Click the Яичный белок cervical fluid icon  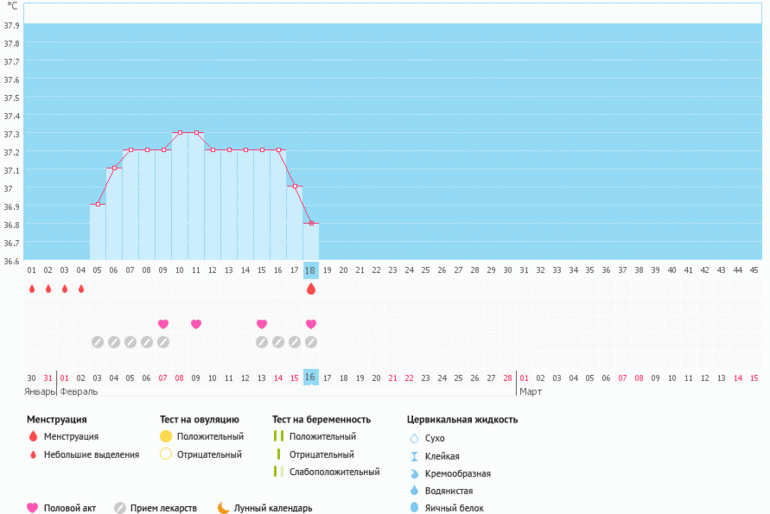click(x=414, y=508)
